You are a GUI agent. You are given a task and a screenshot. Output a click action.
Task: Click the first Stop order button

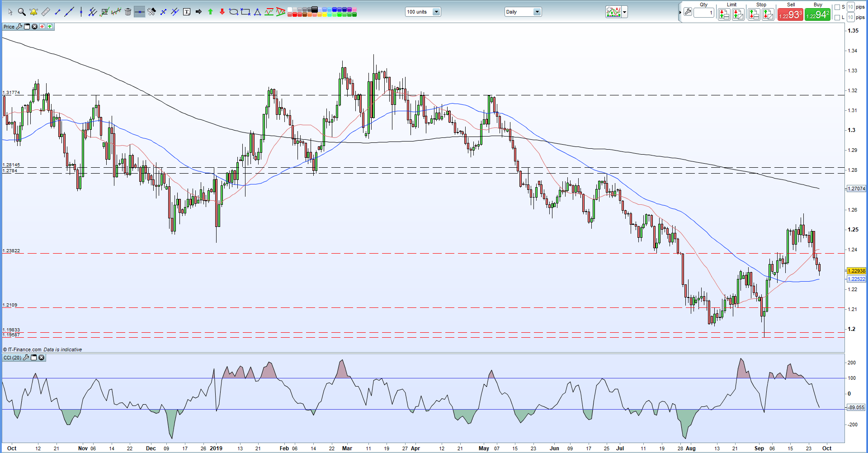754,14
